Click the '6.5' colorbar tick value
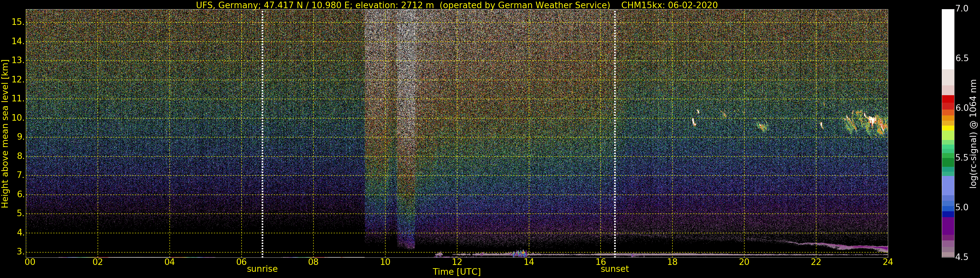Screen dimensions: 980x278 click(x=962, y=58)
